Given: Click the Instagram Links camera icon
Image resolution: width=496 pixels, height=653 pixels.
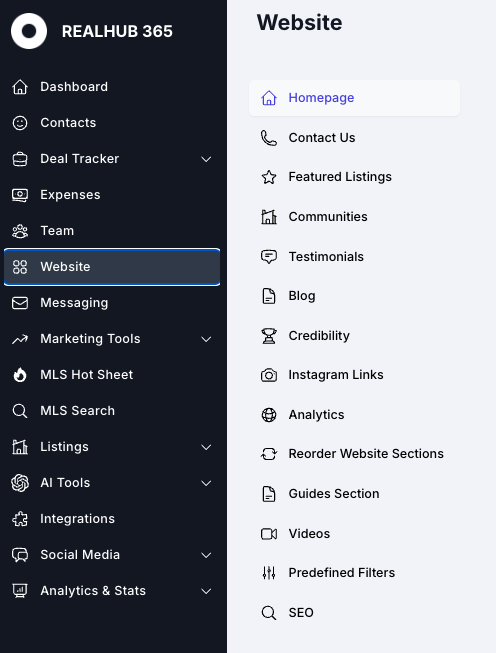Looking at the screenshot, I should 269,375.
